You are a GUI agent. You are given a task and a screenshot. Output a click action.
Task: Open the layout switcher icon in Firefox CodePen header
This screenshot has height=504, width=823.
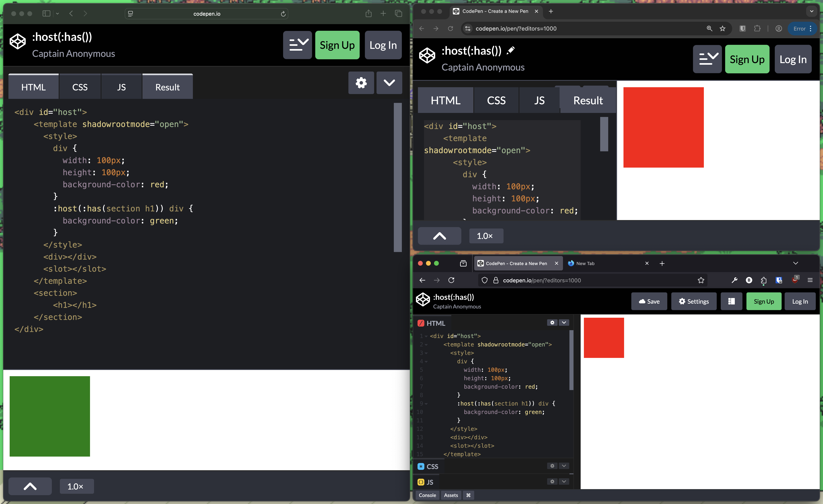tap(731, 301)
